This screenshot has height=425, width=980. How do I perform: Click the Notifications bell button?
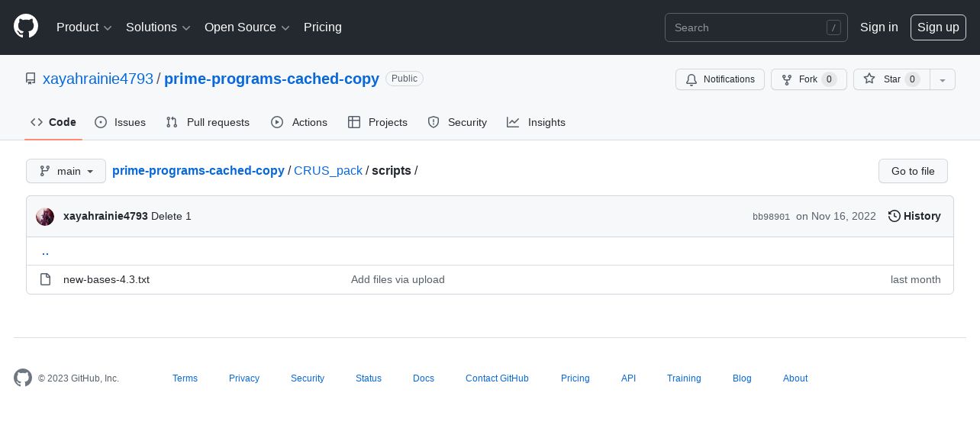click(x=720, y=79)
